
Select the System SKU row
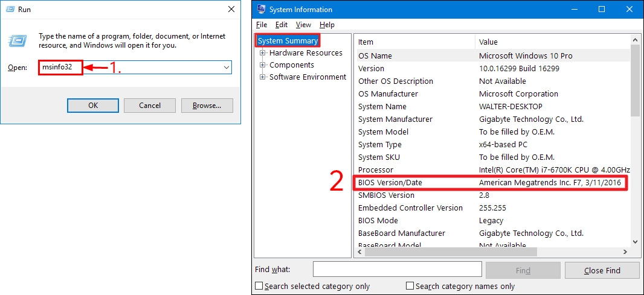(x=492, y=157)
